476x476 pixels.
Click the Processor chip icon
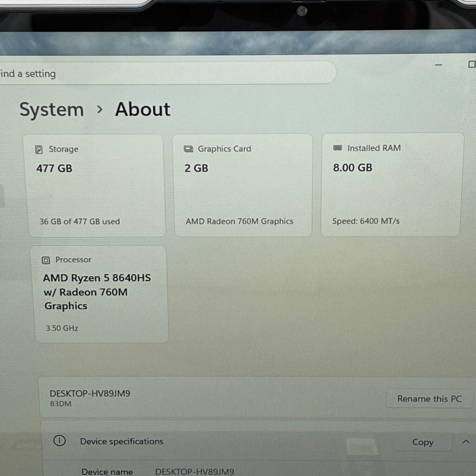(46, 260)
